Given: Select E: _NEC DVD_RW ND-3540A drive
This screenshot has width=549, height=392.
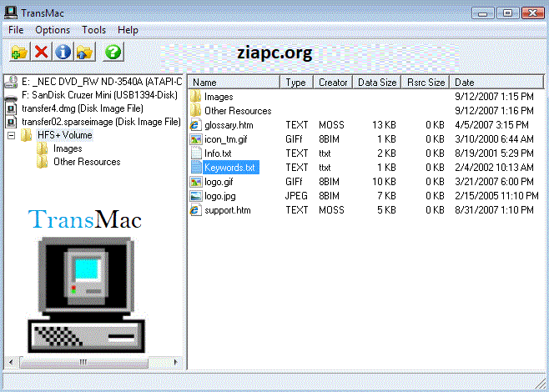Looking at the screenshot, I should [x=102, y=82].
